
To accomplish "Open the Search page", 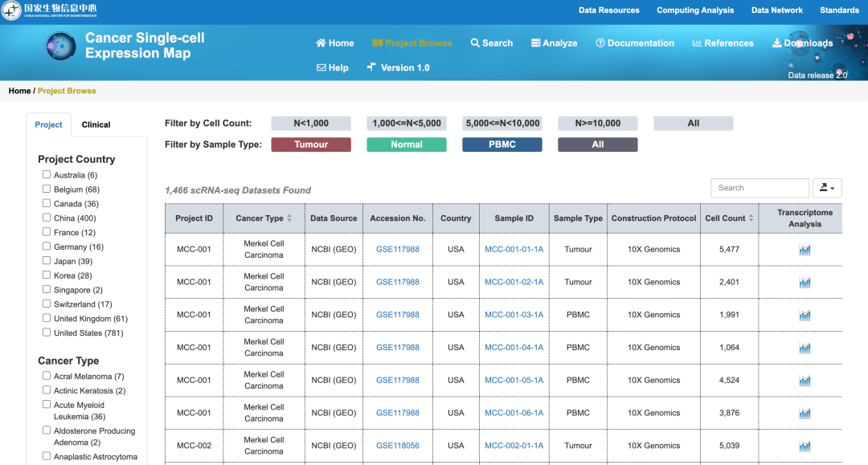I will (x=492, y=43).
